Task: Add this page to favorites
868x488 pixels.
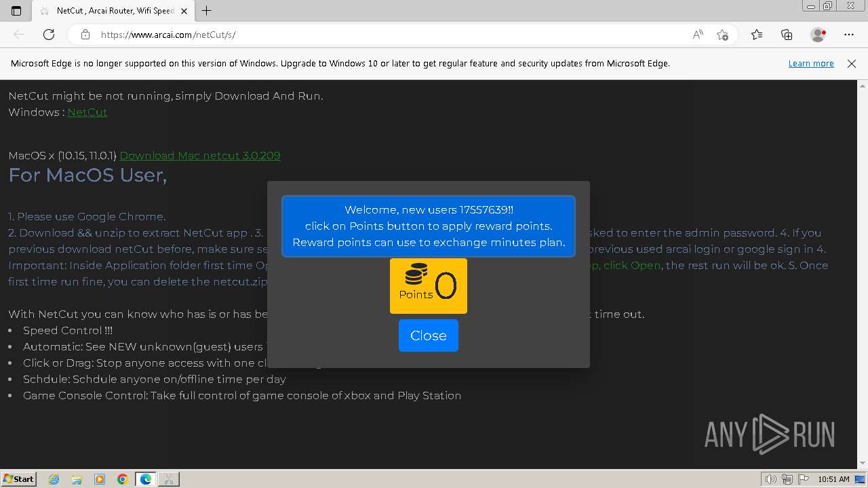Action: pyautogui.click(x=723, y=35)
